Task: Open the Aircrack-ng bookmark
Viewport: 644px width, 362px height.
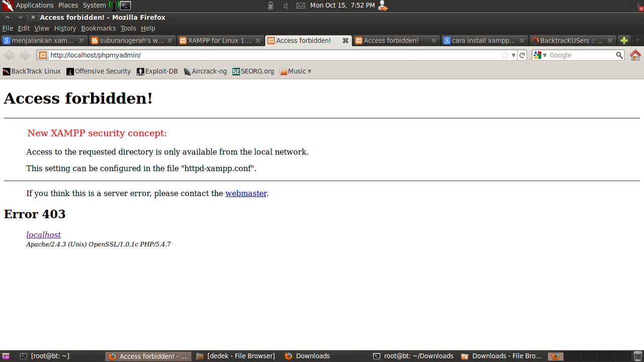Action: (x=205, y=71)
